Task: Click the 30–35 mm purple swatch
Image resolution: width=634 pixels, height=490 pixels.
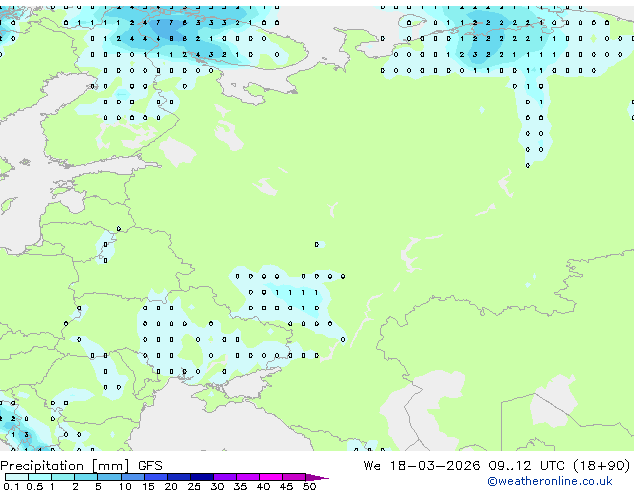Action: [225, 477]
